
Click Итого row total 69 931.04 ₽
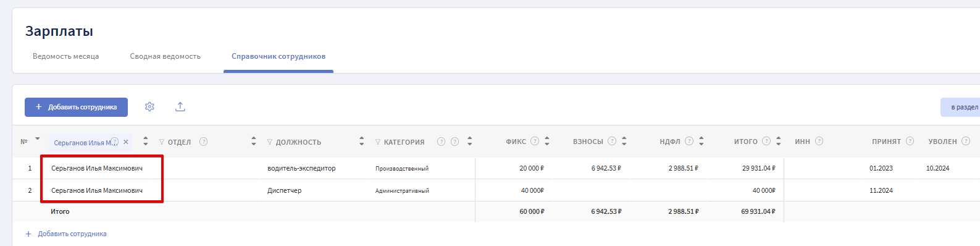[758, 211]
